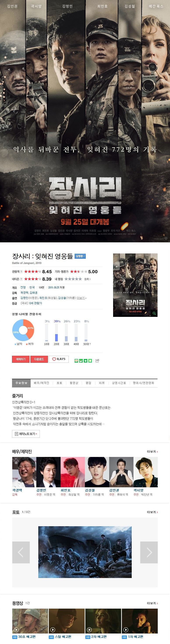Show previous photo with left arrow
This screenshot has width=170, height=644.
[21, 552]
